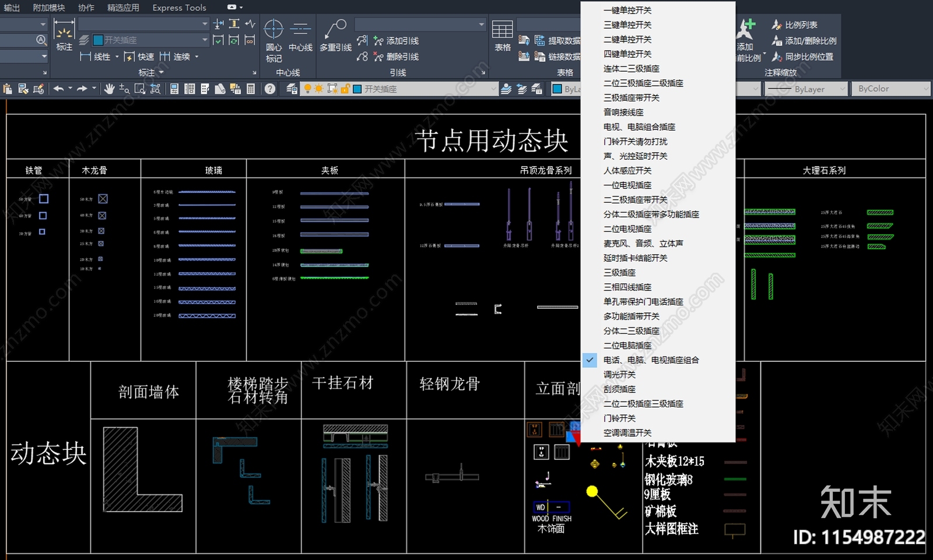Image resolution: width=933 pixels, height=560 pixels.
Task: Toggle layer on/off lightbulb icon
Action: point(308,89)
